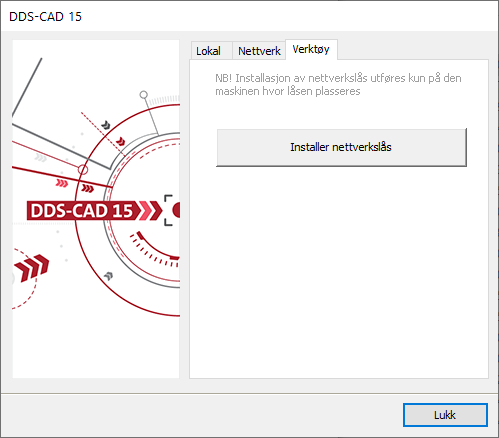The height and width of the screenshot is (438, 499).
Task: Close the dialog with Lukk
Action: (x=445, y=415)
